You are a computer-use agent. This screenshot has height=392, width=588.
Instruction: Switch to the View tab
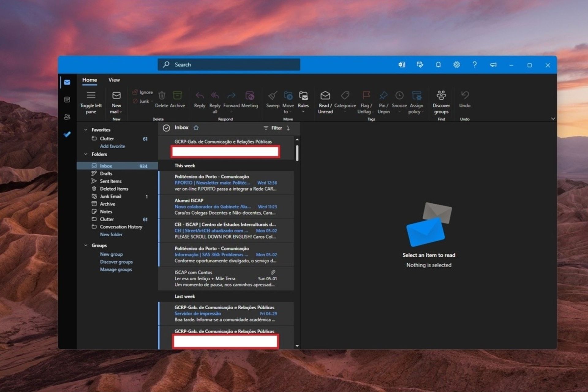(x=114, y=80)
